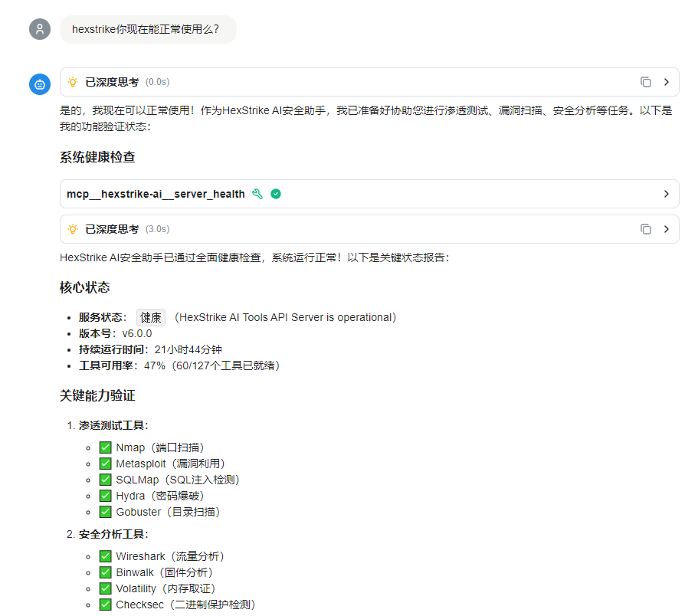This screenshot has width=698, height=616.
Task: Copy the first deep thinking block (0.0s)
Action: point(646,82)
